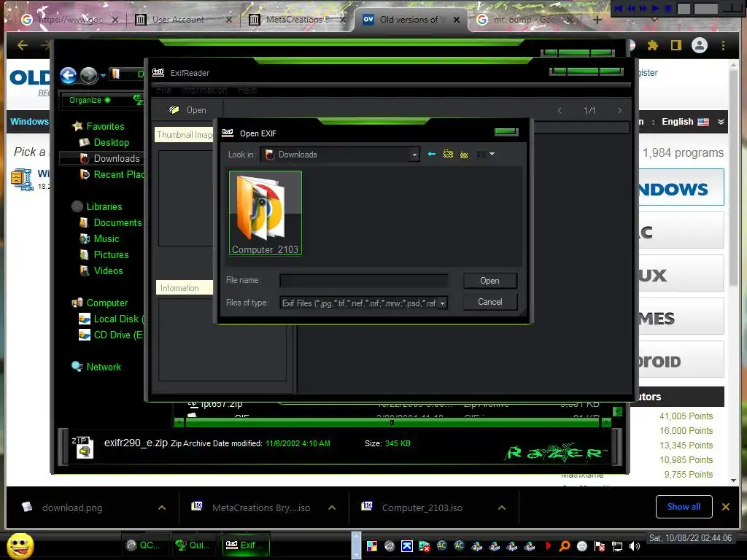Toggle the browser side panel icon
This screenshot has height=560, width=747.
point(676,45)
